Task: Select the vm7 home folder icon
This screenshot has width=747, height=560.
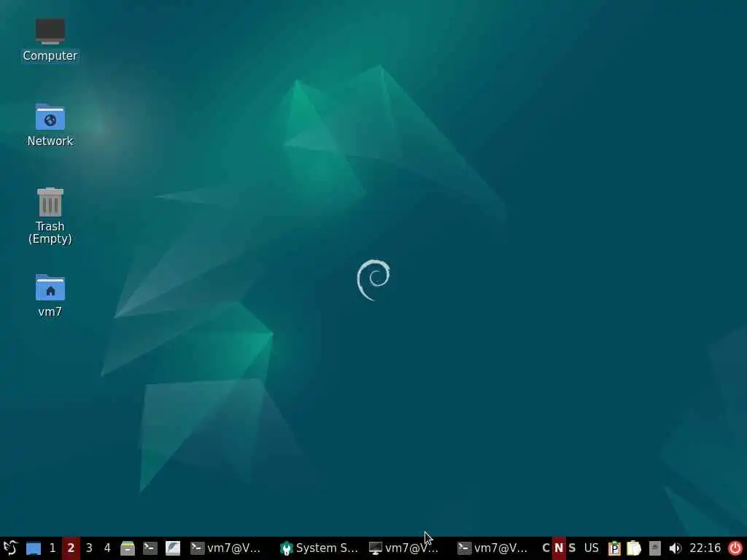Action: pyautogui.click(x=50, y=296)
